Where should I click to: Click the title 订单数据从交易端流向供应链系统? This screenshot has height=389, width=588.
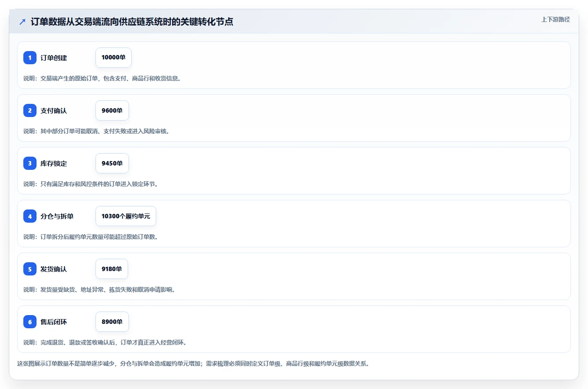[132, 22]
